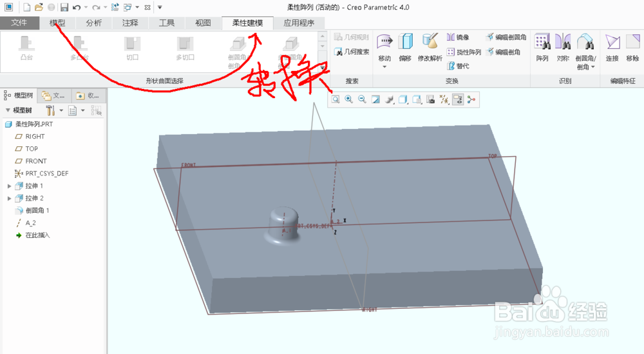Select the 阵列 pattern recognition tool

pyautogui.click(x=542, y=47)
